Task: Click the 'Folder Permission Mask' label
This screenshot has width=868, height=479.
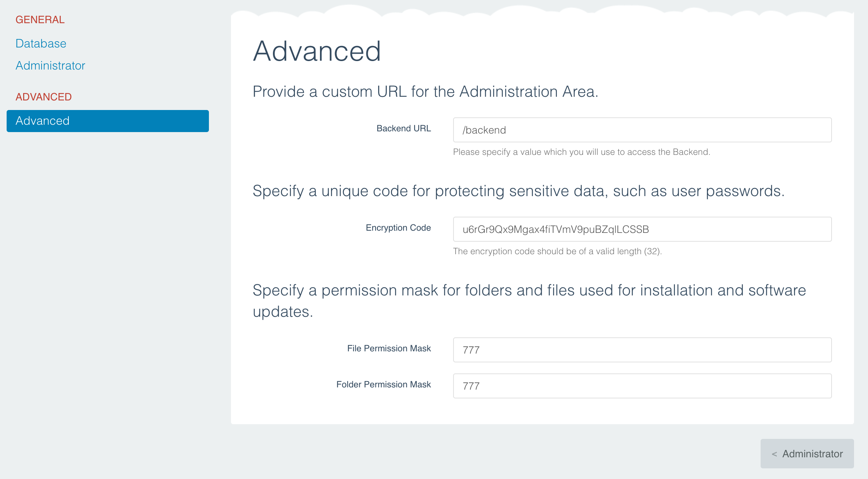Action: coord(383,384)
